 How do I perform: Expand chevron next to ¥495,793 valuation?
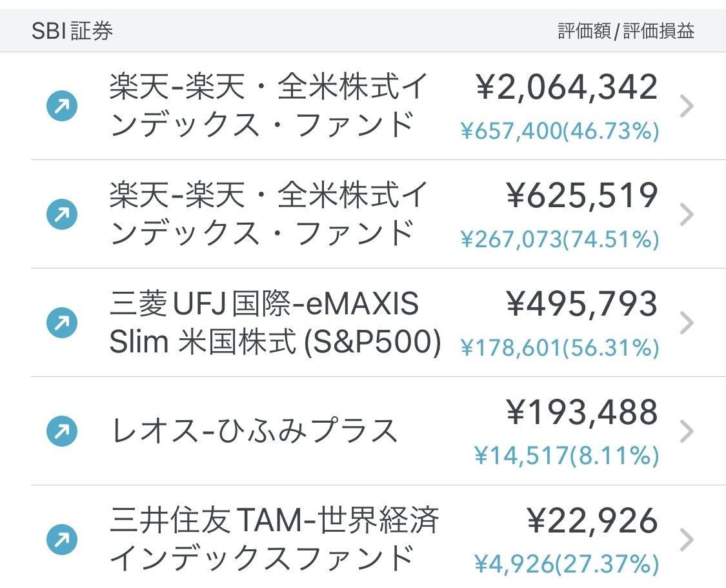pyautogui.click(x=687, y=323)
